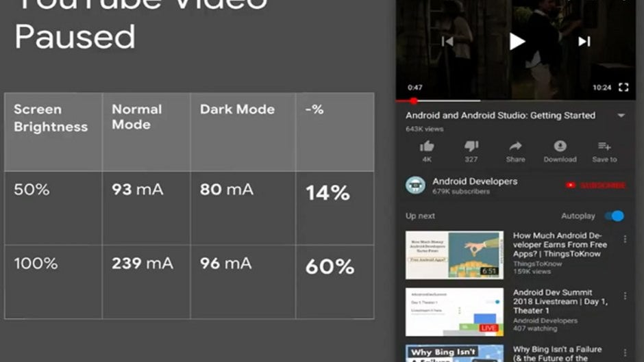Click the 'Dark Mode' column header
This screenshot has width=644, height=362.
(243, 132)
